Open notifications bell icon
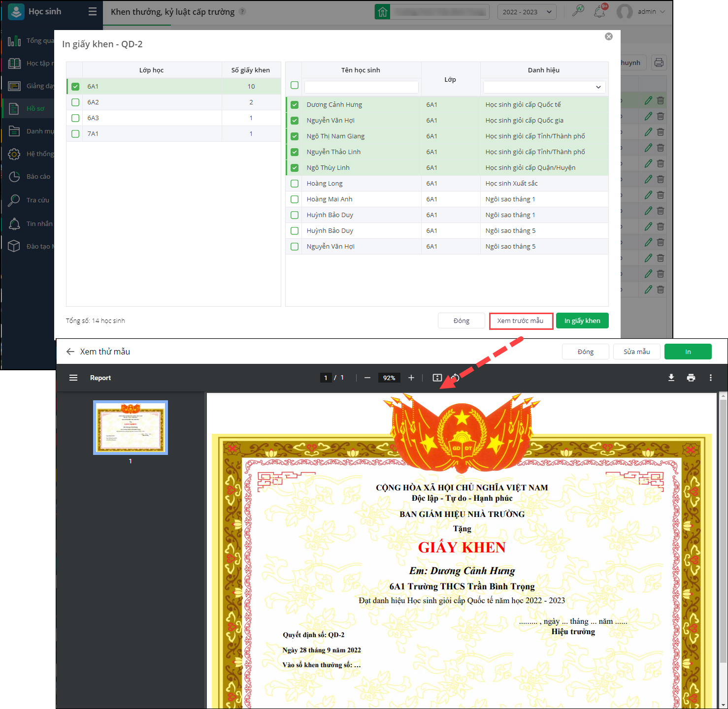Viewport: 728px width, 709px height. click(599, 11)
